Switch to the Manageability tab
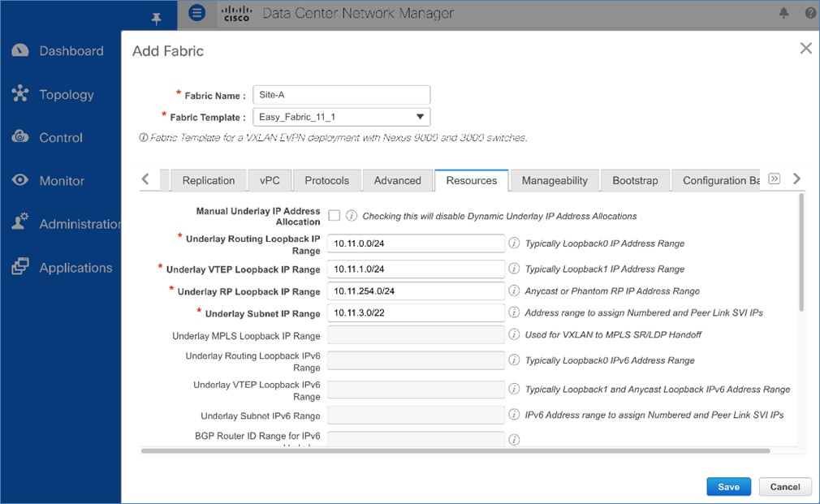Viewport: 820px width, 504px height. pos(555,180)
